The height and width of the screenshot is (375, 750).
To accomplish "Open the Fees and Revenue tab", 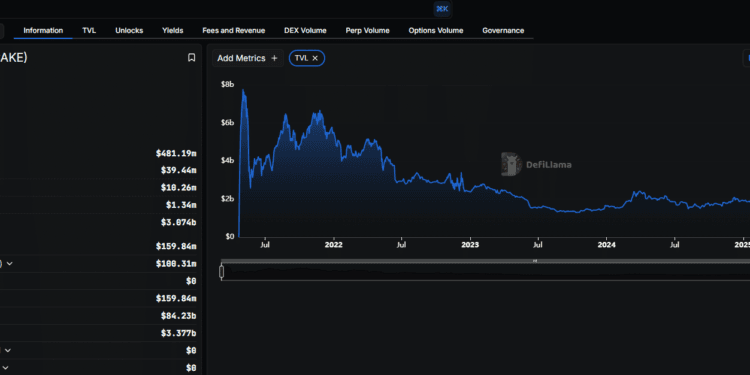I will pyautogui.click(x=233, y=31).
